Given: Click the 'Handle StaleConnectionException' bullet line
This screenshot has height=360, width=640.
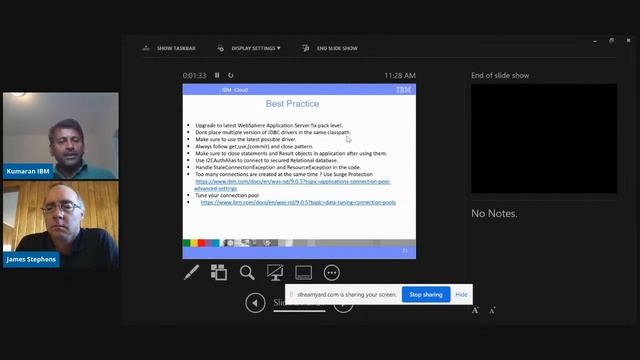Looking at the screenshot, I should coord(278,167).
